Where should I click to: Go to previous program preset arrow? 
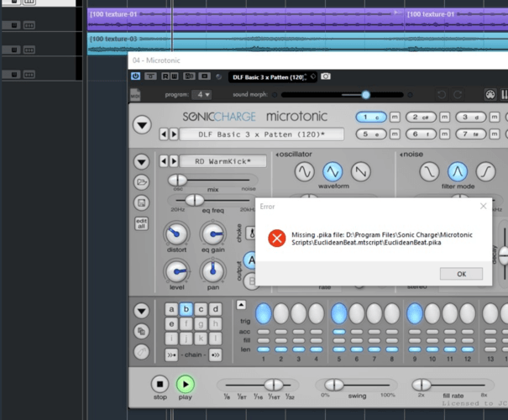click(164, 134)
